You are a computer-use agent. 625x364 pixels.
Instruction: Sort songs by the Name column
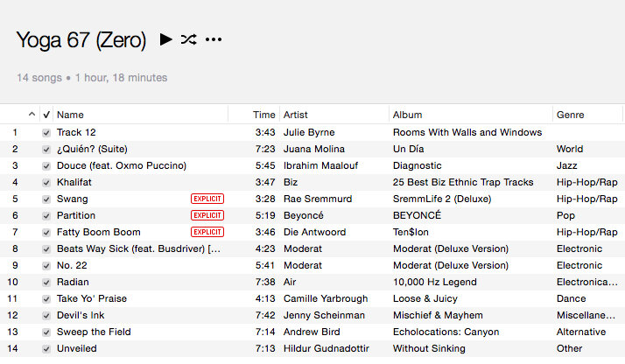tap(70, 115)
